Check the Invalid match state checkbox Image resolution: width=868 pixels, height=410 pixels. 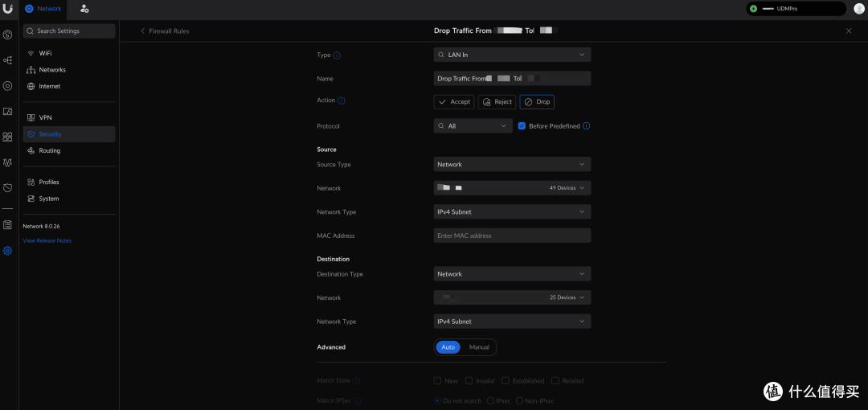click(x=469, y=380)
